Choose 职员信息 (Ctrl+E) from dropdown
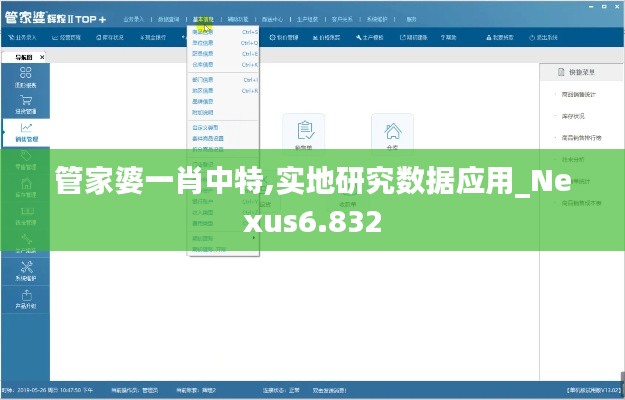The image size is (625, 400). (223, 53)
